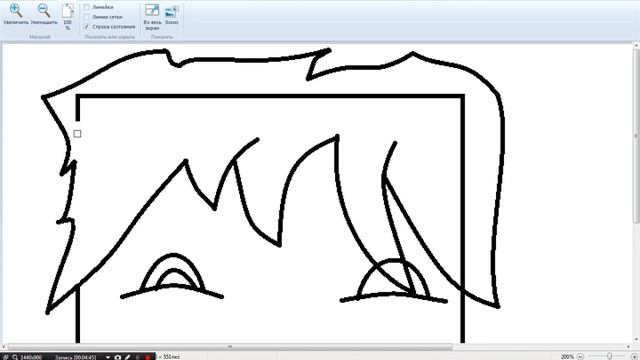The width and height of the screenshot is (640, 360).
Task: Click the leftmost icon in recorder bar
Action: [x=5, y=357]
